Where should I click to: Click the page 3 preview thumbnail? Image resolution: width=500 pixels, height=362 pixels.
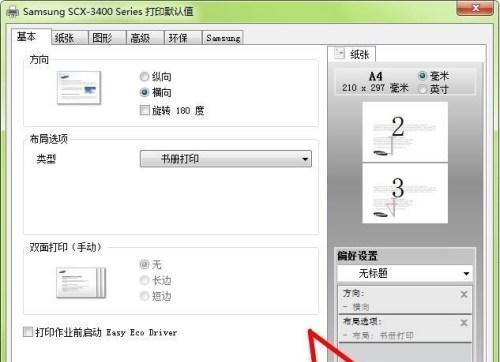[405, 193]
